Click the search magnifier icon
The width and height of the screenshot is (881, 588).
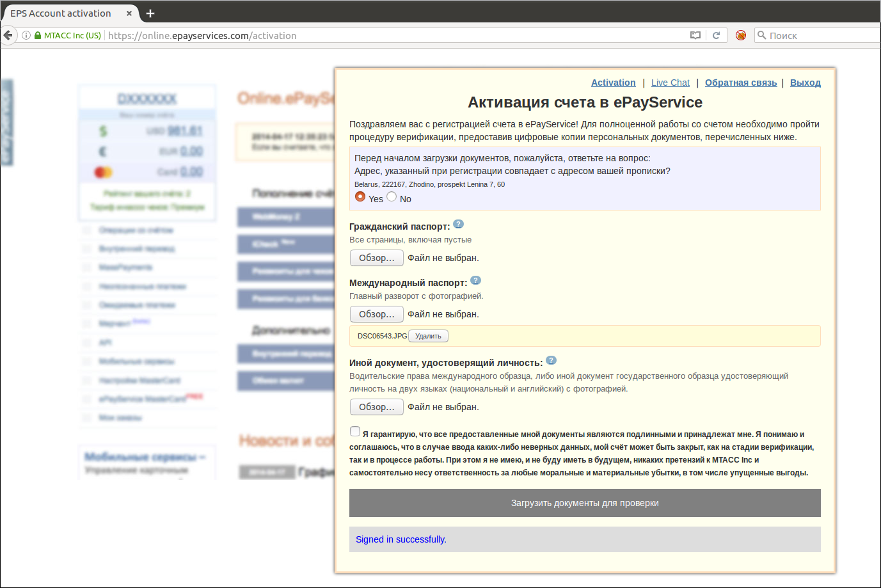point(762,35)
